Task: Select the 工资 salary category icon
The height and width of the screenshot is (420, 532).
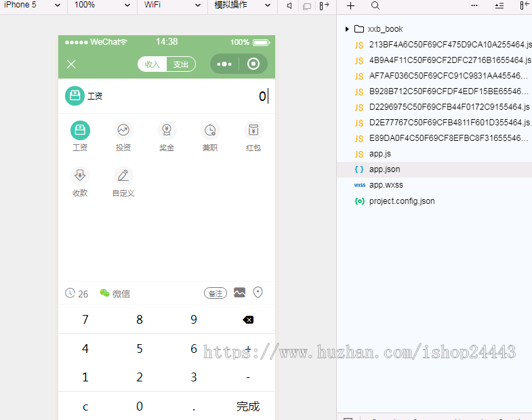Action: click(x=80, y=130)
